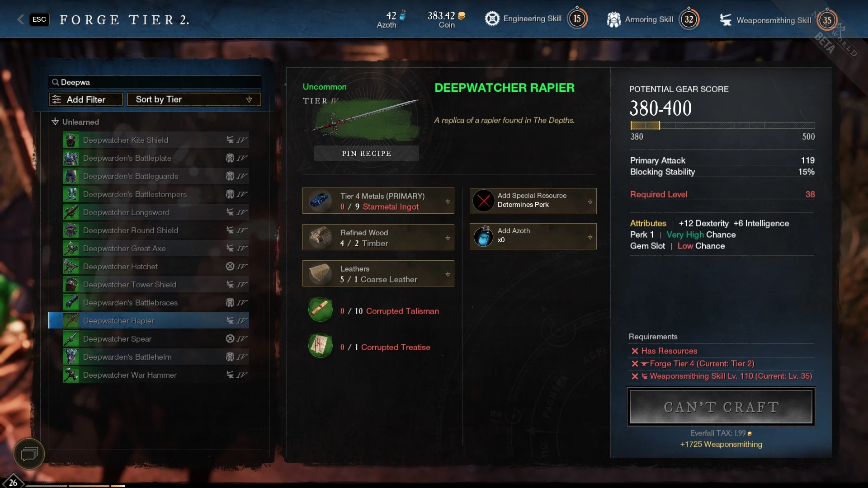Click the recipe search field

pyautogui.click(x=155, y=82)
